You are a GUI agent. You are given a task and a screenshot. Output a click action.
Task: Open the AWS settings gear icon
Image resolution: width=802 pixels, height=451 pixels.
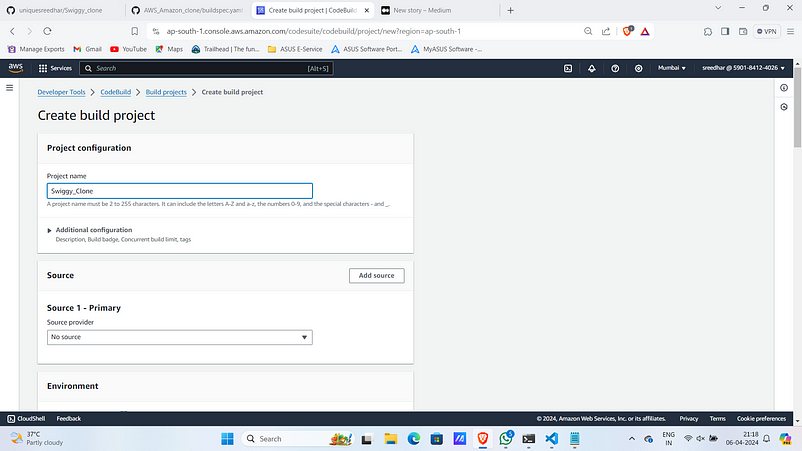coord(638,68)
